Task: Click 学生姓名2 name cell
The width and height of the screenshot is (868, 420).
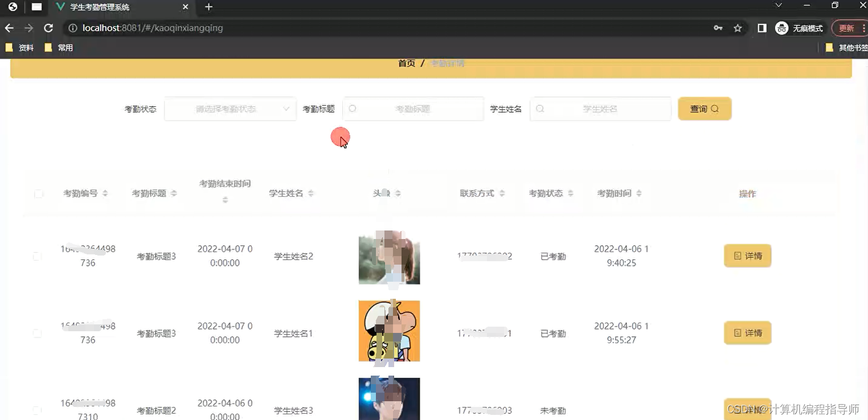Action: click(x=294, y=256)
